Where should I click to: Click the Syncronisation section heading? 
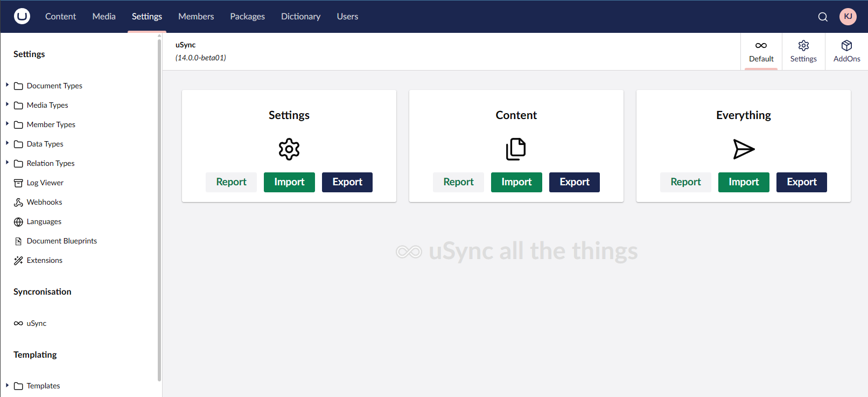43,291
